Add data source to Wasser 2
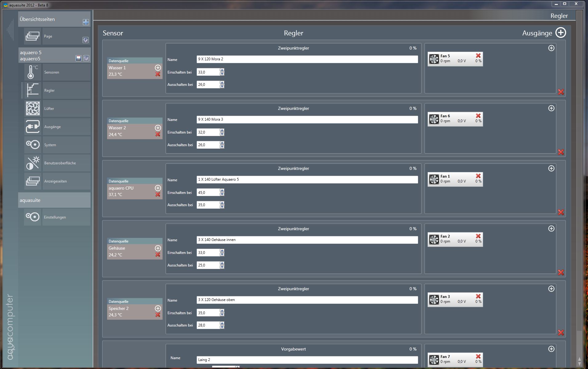 point(158,128)
